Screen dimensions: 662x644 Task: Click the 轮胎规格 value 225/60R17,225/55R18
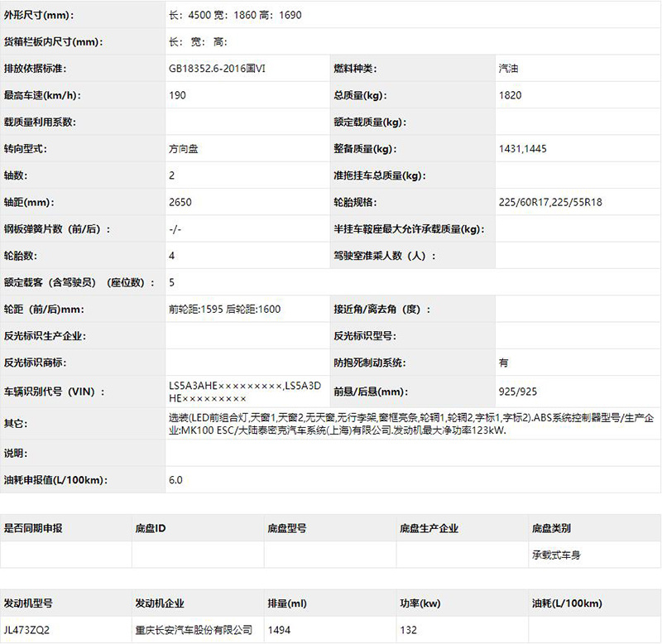(550, 202)
